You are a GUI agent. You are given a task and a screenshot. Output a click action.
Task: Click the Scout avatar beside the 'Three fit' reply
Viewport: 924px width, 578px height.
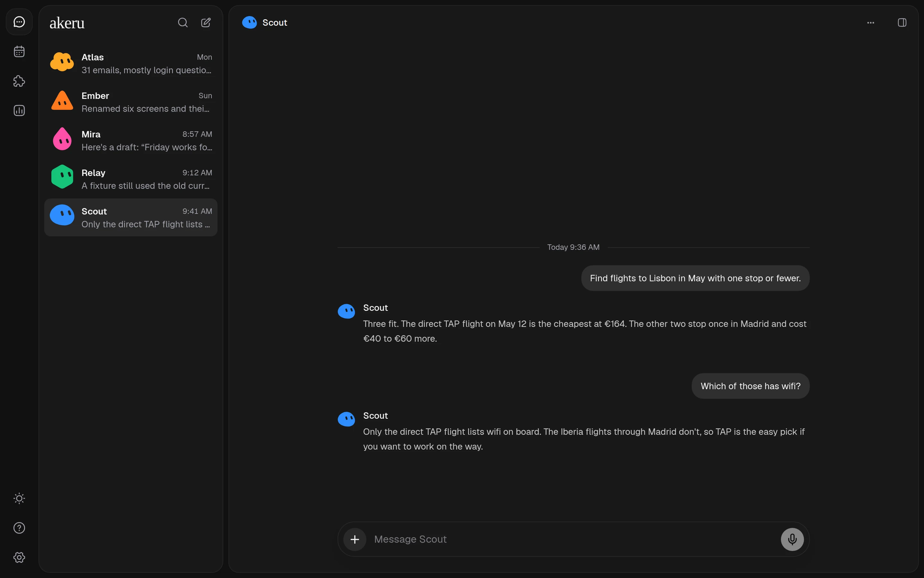click(x=346, y=311)
